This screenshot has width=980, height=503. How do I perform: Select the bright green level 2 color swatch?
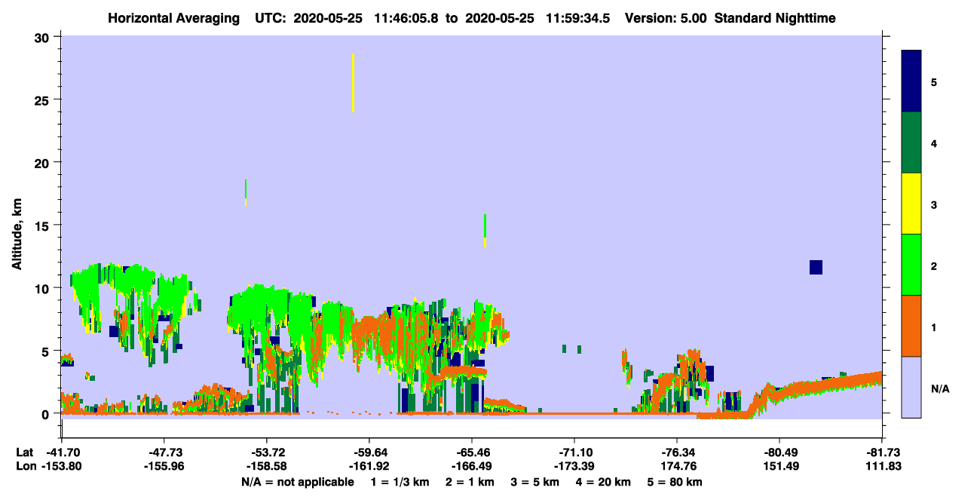click(911, 265)
